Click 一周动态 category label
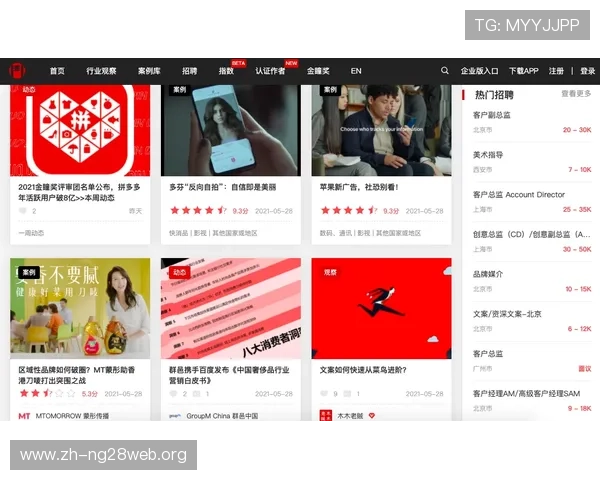 (31, 233)
